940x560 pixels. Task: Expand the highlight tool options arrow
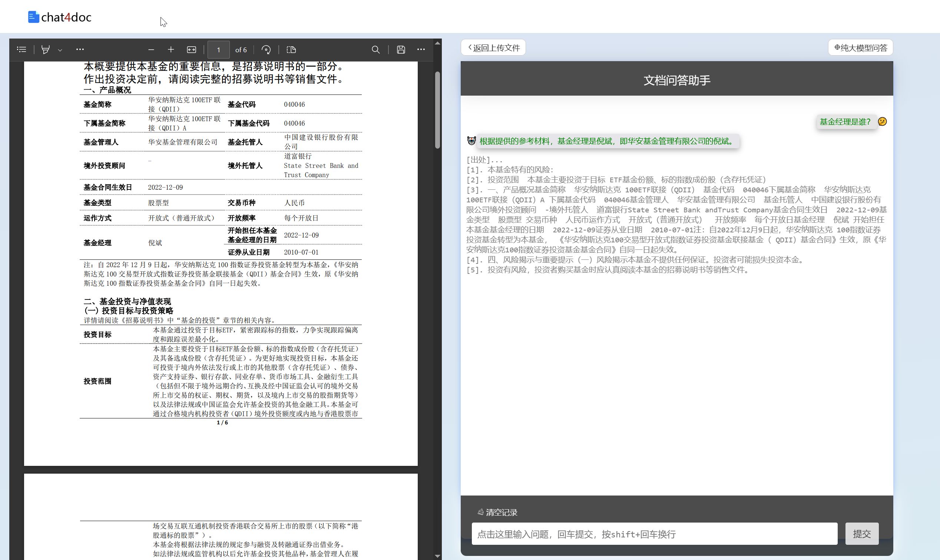[x=60, y=50]
